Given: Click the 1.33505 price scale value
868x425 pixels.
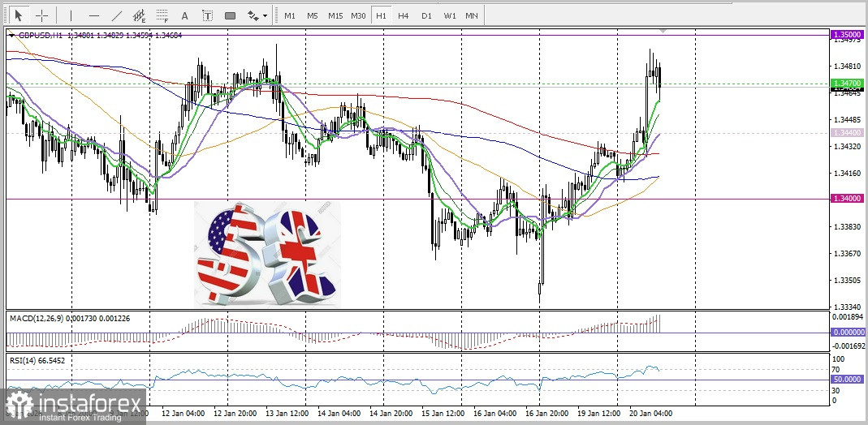Looking at the screenshot, I should [x=847, y=280].
